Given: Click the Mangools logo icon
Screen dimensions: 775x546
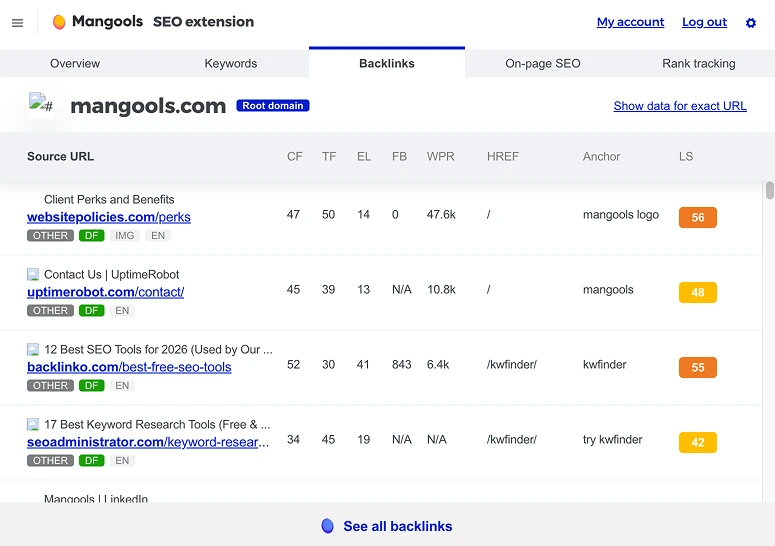Looking at the screenshot, I should 59,22.
